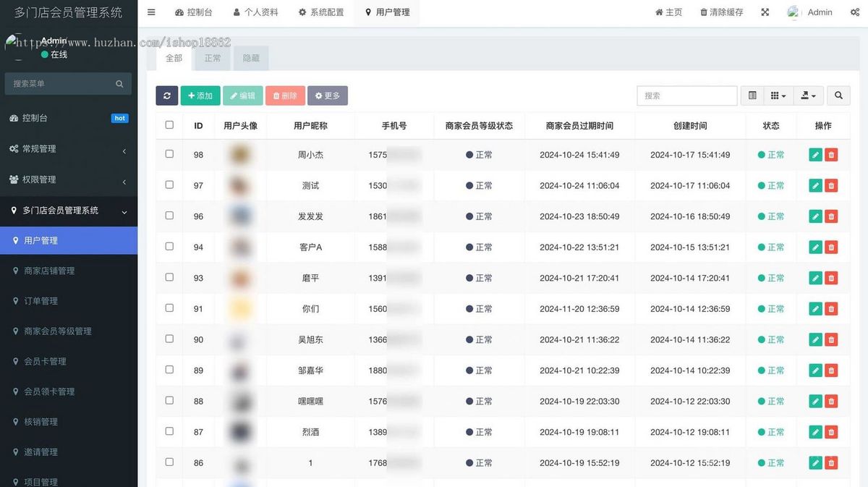Check the select-all checkbox in the table header

[169, 124]
